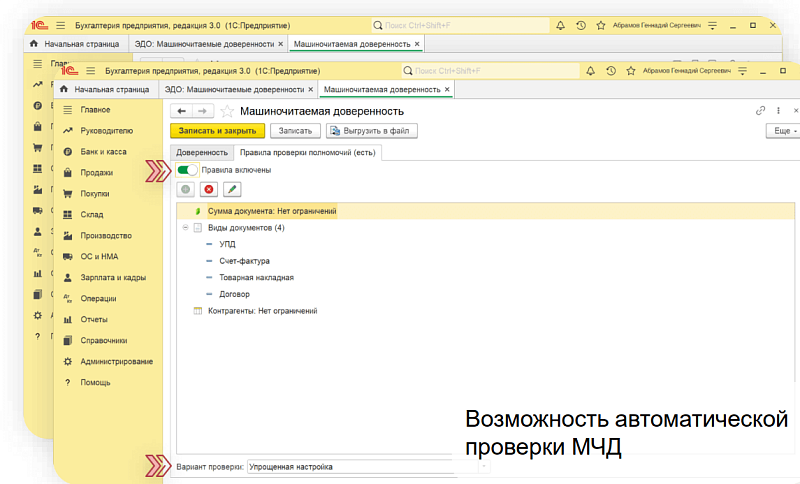Open service settings lines icon in front window

(x=742, y=71)
